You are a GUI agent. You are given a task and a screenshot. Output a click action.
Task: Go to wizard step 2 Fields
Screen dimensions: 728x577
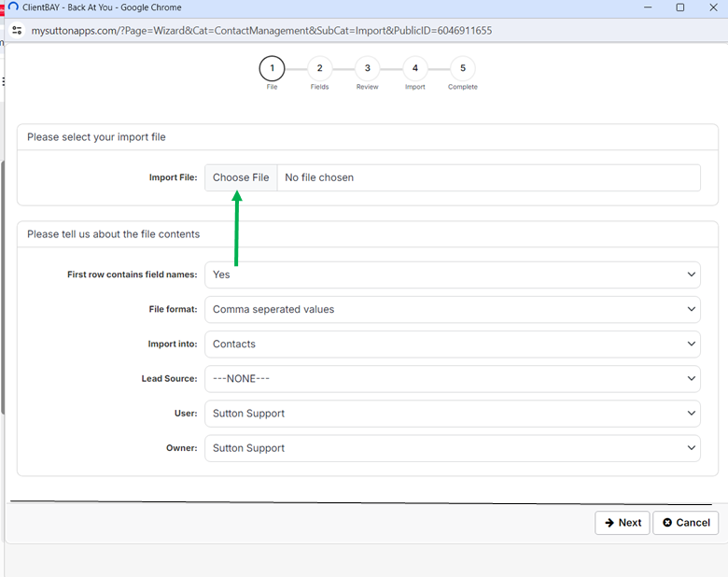[x=319, y=68]
